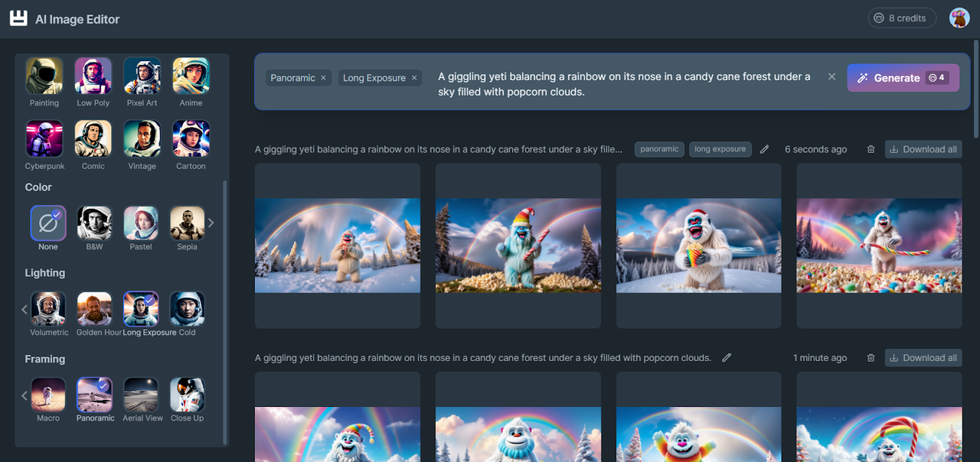
Task: Delete the 1 minute ago generation
Action: (x=871, y=357)
